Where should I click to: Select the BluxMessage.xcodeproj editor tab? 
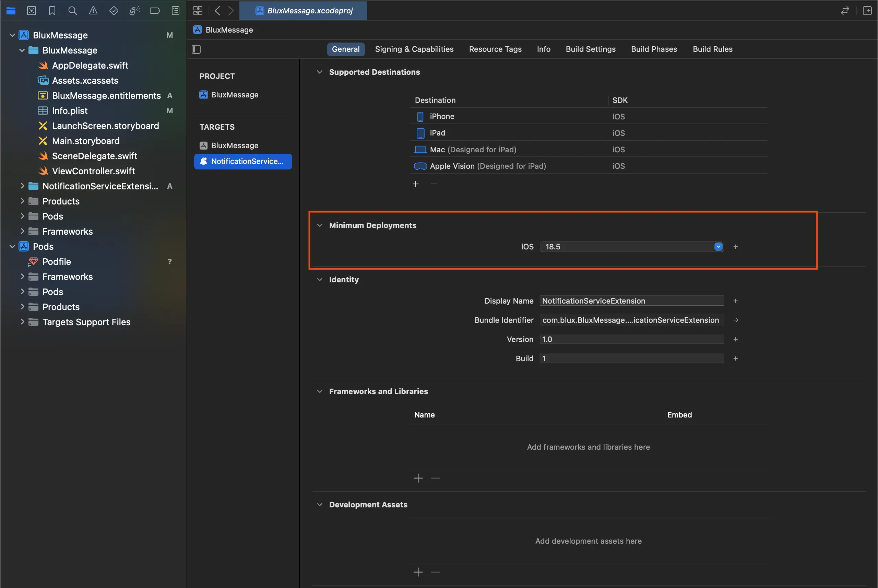coord(303,11)
